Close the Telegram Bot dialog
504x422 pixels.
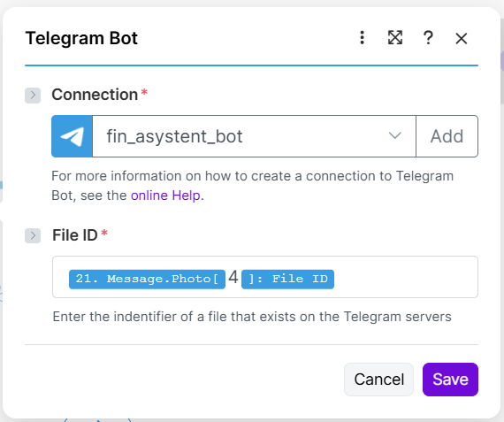462,39
